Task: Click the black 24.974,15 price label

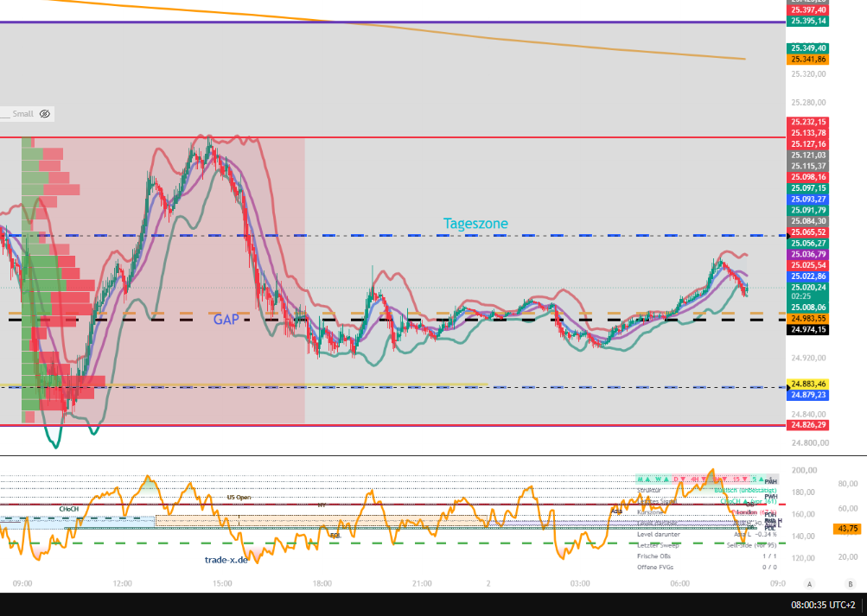Action: (808, 330)
